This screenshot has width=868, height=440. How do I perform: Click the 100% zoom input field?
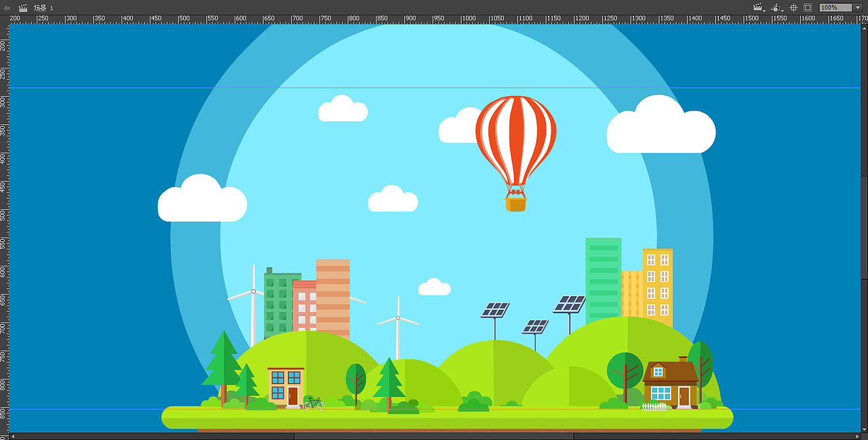(835, 7)
